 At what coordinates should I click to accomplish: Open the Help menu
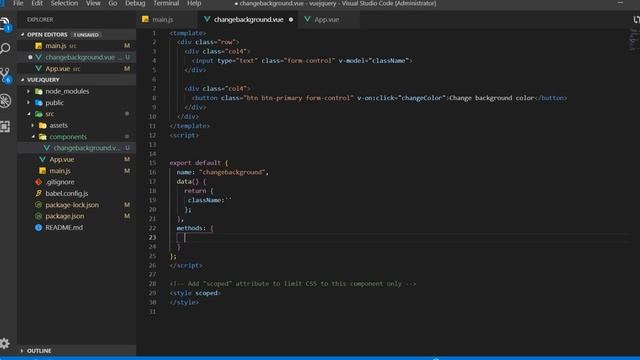[x=194, y=4]
